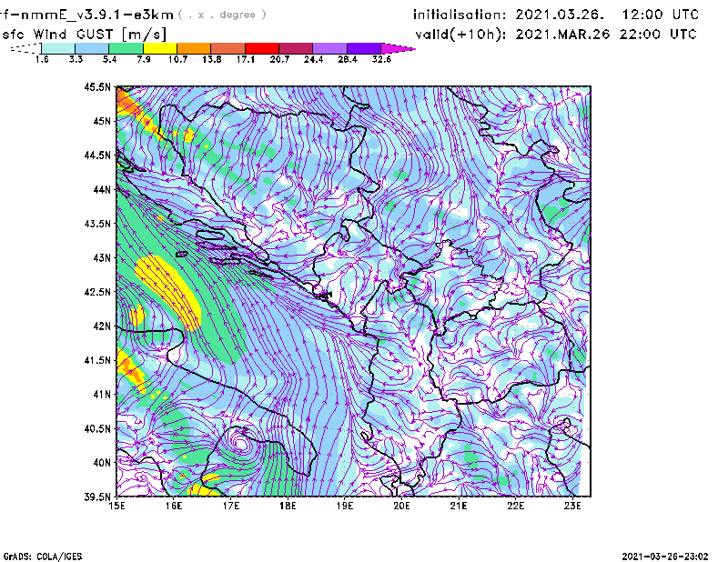
Task: Click the 23E longitude label
Action: click(x=572, y=506)
